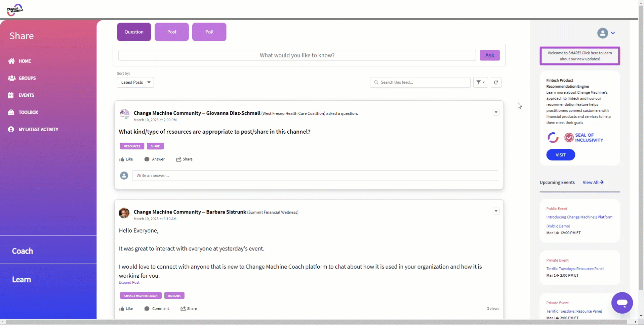Click the commenter avatar beside the answer box
Screen dimensions: 644x325
coord(124,176)
